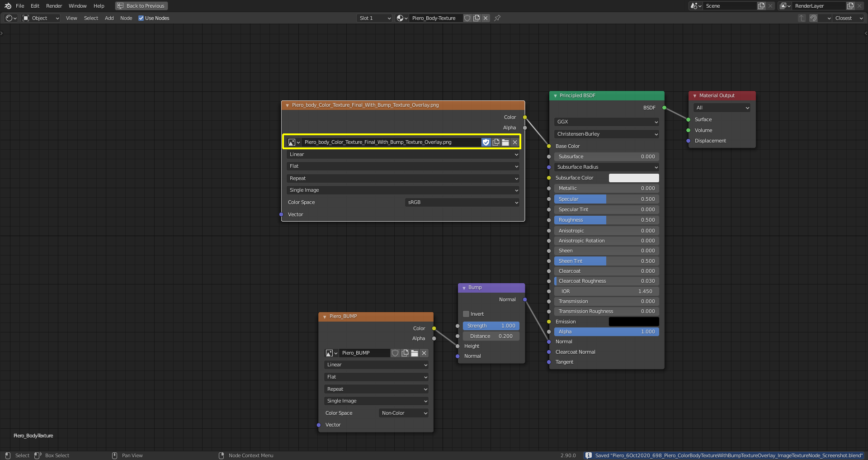
Task: Open image folder icon in Piero_BUMP node
Action: coord(415,353)
